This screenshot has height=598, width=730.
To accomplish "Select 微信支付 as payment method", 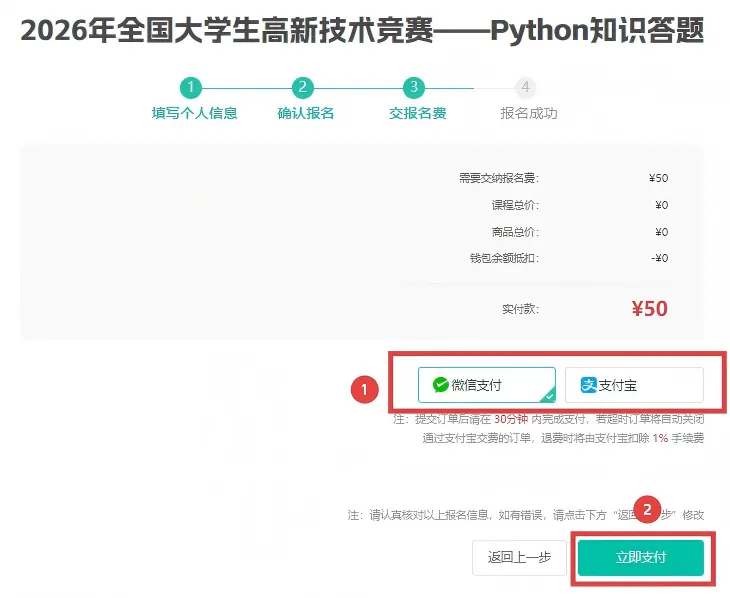I will point(487,385).
